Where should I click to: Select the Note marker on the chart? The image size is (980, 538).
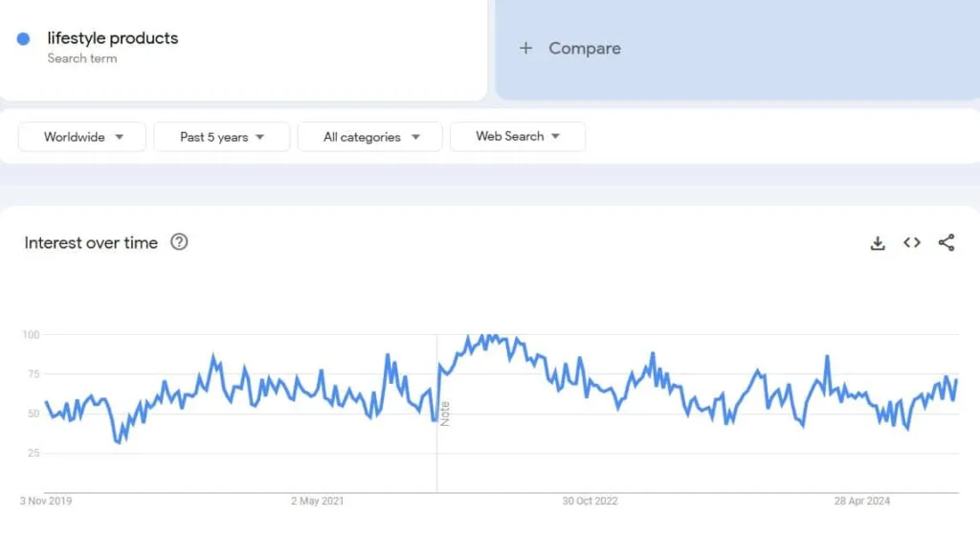click(445, 414)
